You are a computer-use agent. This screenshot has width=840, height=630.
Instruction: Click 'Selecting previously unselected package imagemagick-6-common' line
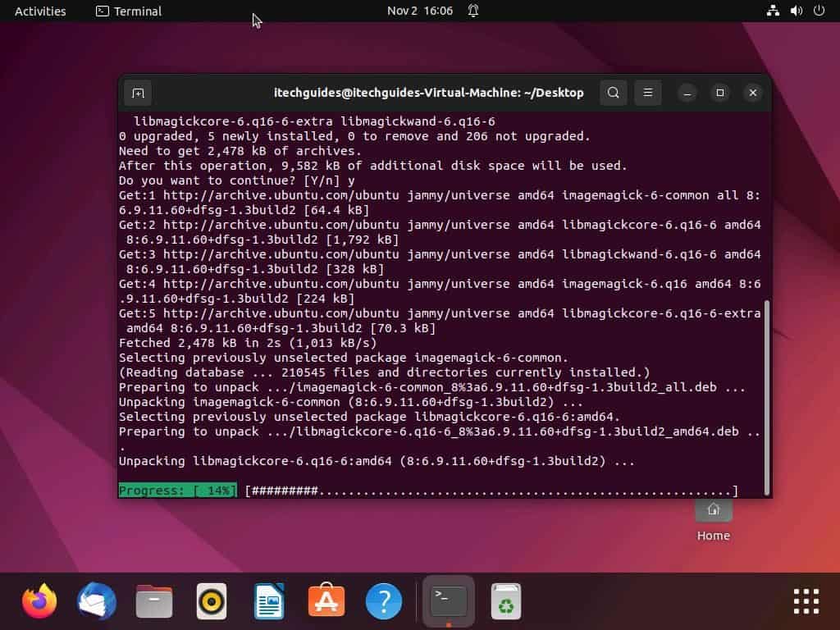click(x=344, y=358)
